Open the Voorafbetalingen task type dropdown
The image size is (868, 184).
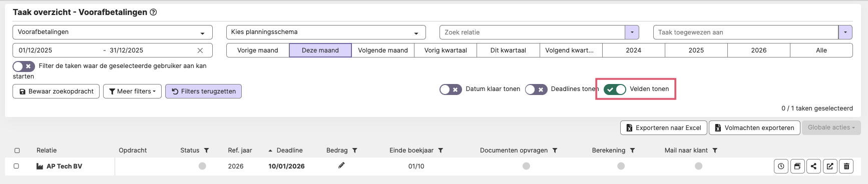pos(113,32)
